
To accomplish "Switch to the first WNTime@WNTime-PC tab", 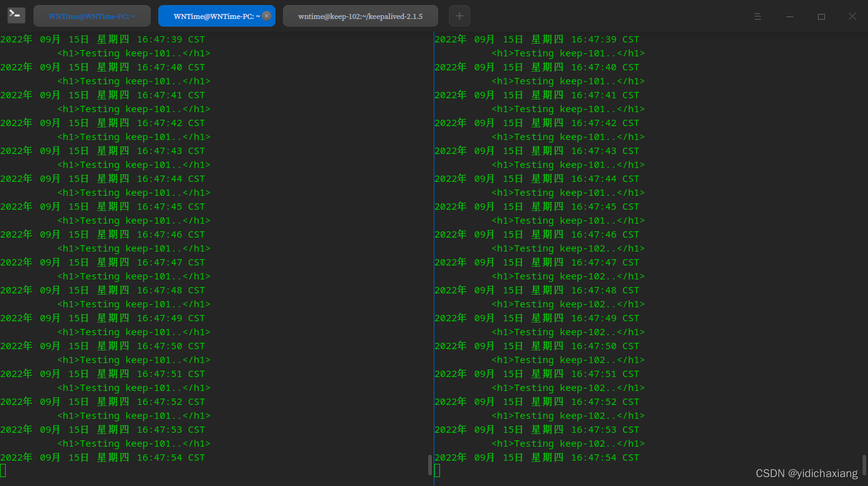I will (x=92, y=16).
